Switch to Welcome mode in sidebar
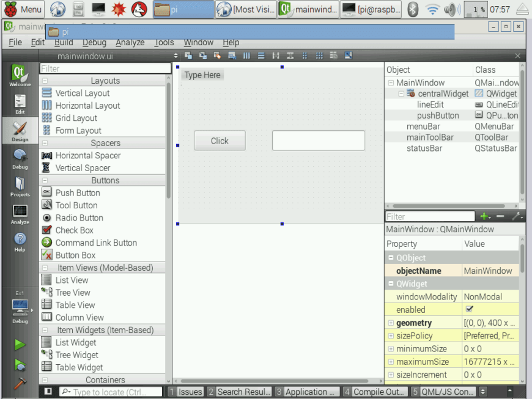The height and width of the screenshot is (399, 532). click(x=20, y=76)
